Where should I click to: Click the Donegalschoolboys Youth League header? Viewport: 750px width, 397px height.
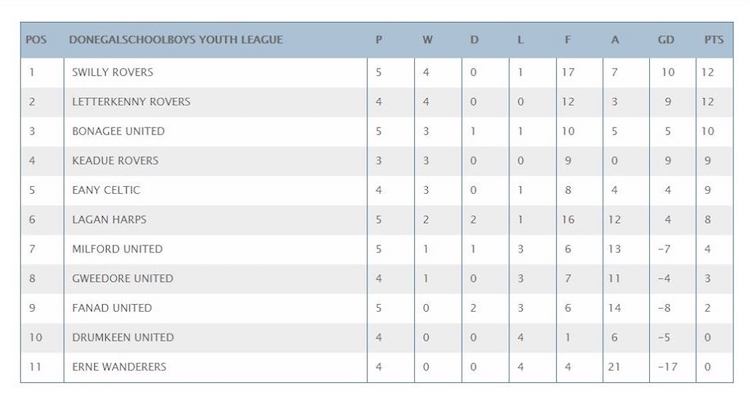[x=176, y=40]
